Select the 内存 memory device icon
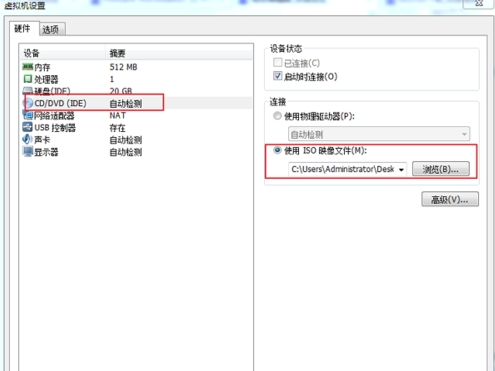This screenshot has height=371, width=495. 28,67
